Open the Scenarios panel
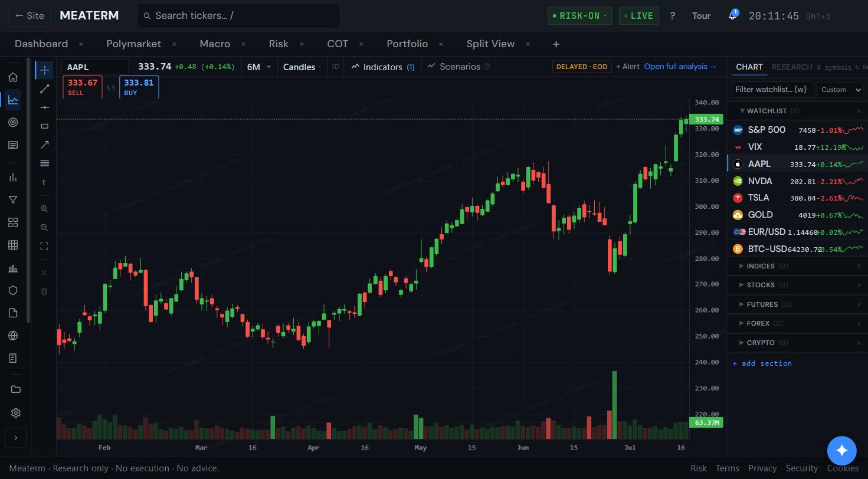The image size is (868, 479). tap(459, 67)
